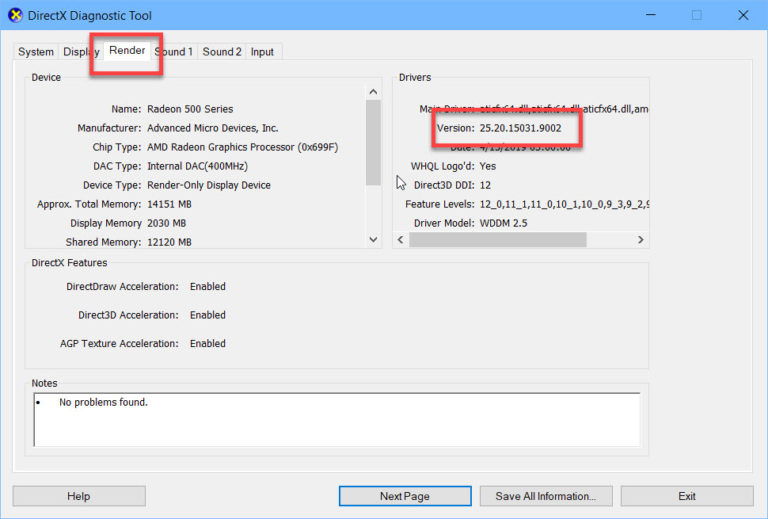The image size is (768, 519).
Task: Click the Device list scroll up arrow
Action: tap(373, 92)
